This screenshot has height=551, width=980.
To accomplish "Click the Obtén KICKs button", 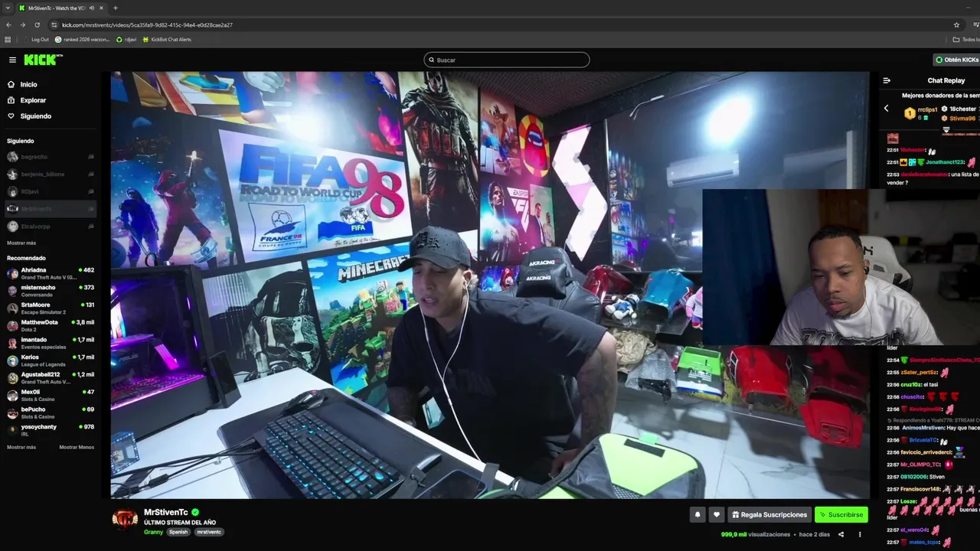I will pos(956,60).
